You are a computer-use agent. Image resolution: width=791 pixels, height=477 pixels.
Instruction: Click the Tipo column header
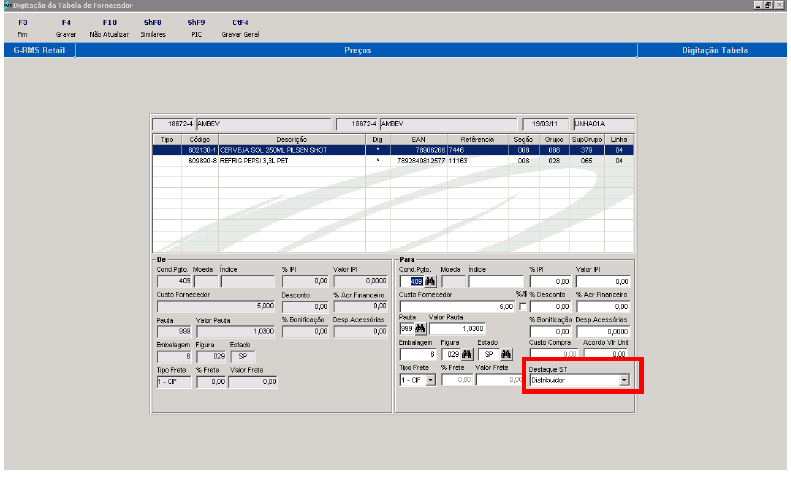pos(167,140)
